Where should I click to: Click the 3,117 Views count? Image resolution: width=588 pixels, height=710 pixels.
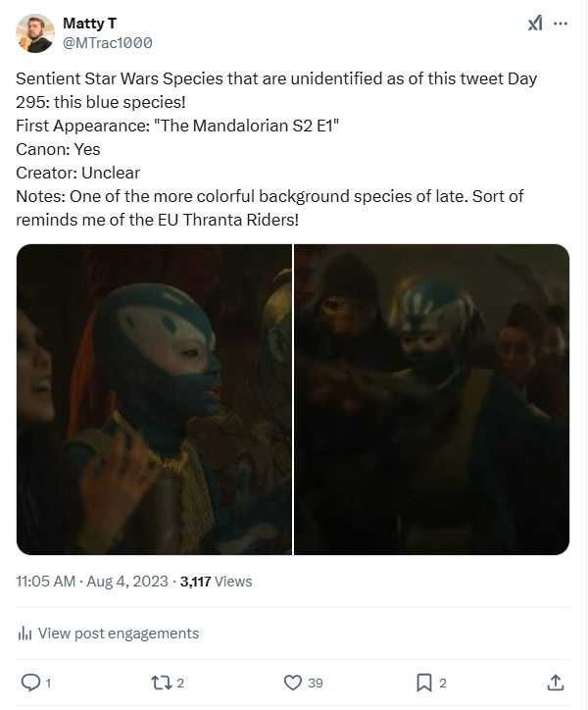(216, 582)
